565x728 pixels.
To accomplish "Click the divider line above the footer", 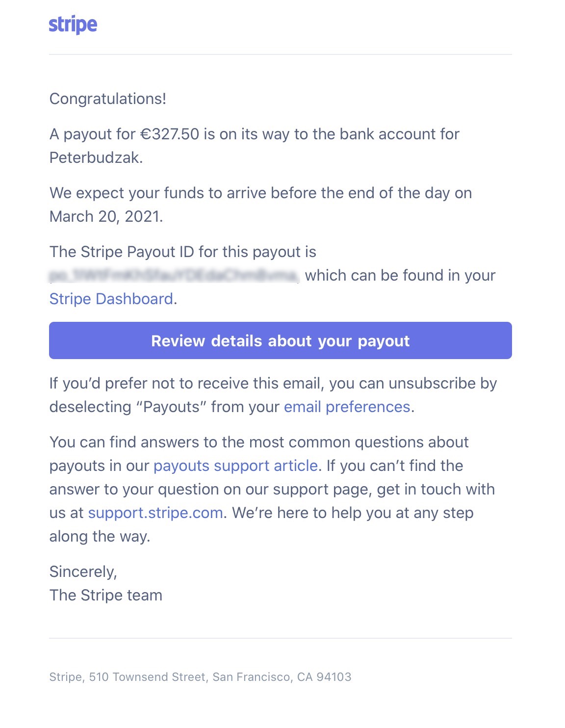I will 281,638.
